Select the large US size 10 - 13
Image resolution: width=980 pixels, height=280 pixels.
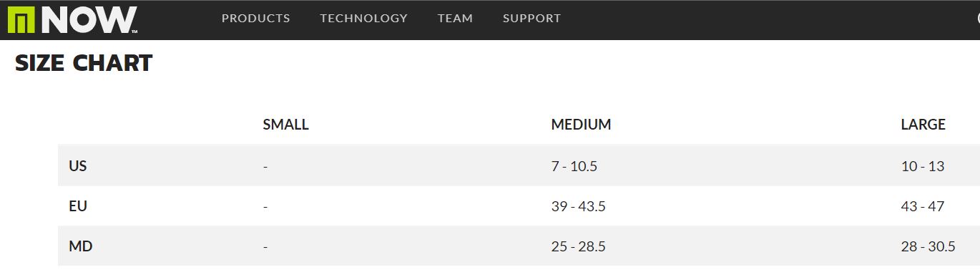click(x=923, y=166)
